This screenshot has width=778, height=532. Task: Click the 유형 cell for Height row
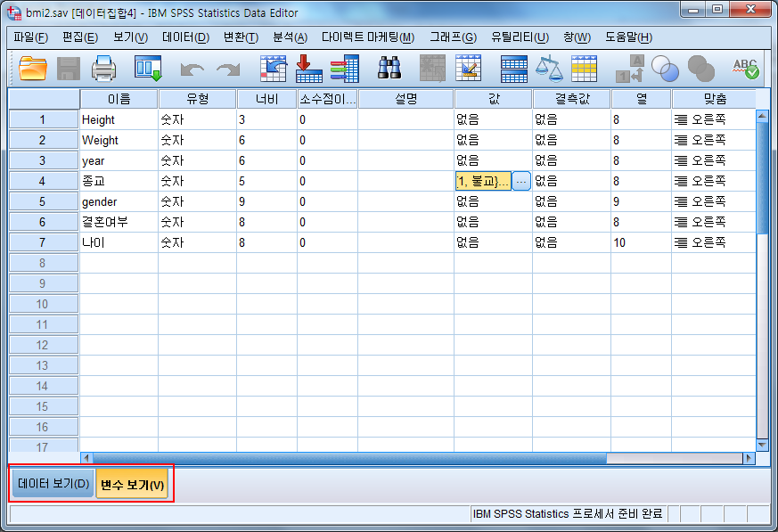coord(197,119)
